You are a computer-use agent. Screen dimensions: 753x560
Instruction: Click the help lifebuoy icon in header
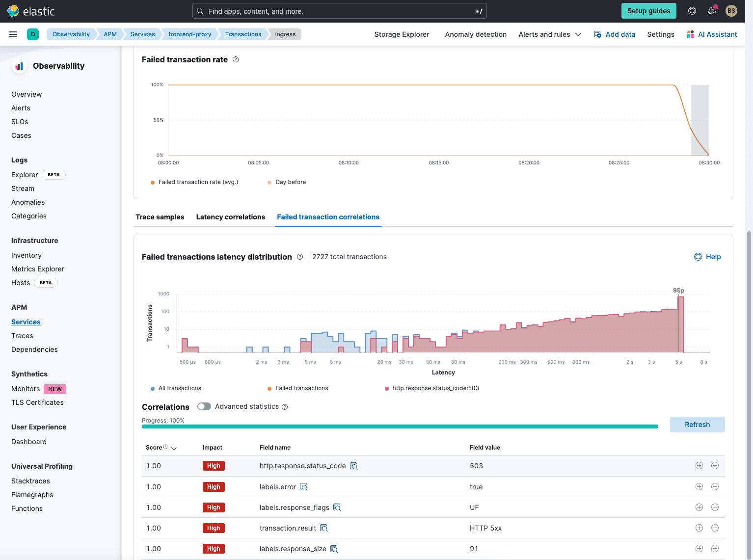point(692,11)
